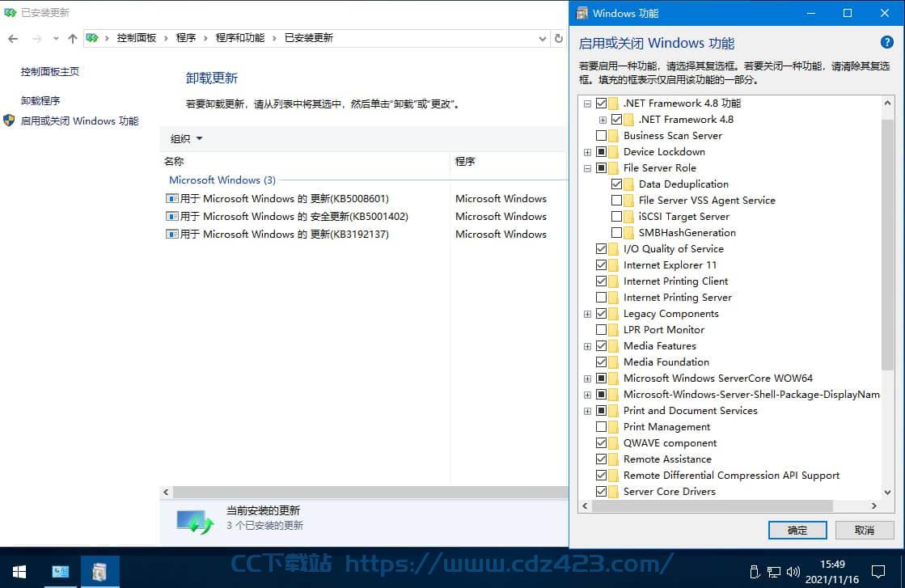905x588 pixels.
Task: Click the installed-updates icon in the details pane
Action: click(194, 521)
